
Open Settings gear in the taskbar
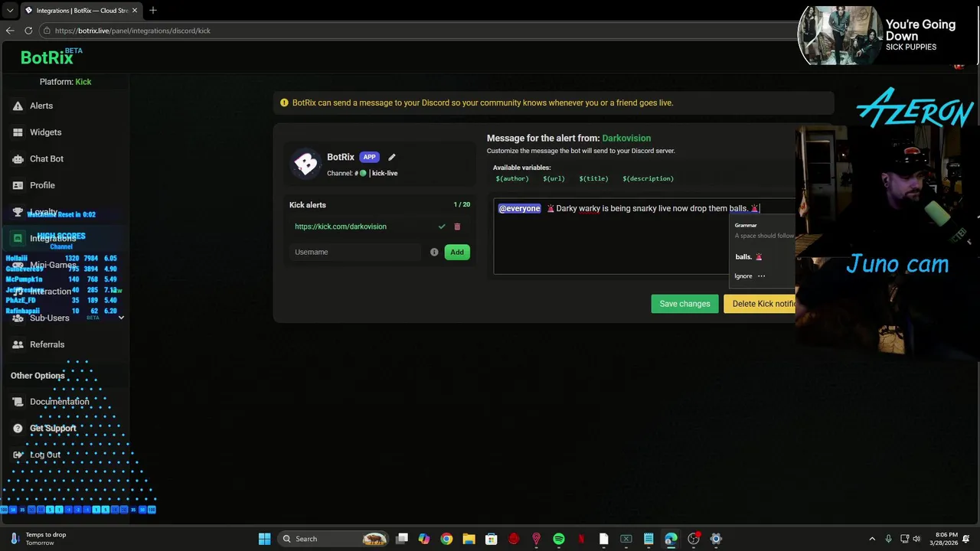(x=716, y=539)
